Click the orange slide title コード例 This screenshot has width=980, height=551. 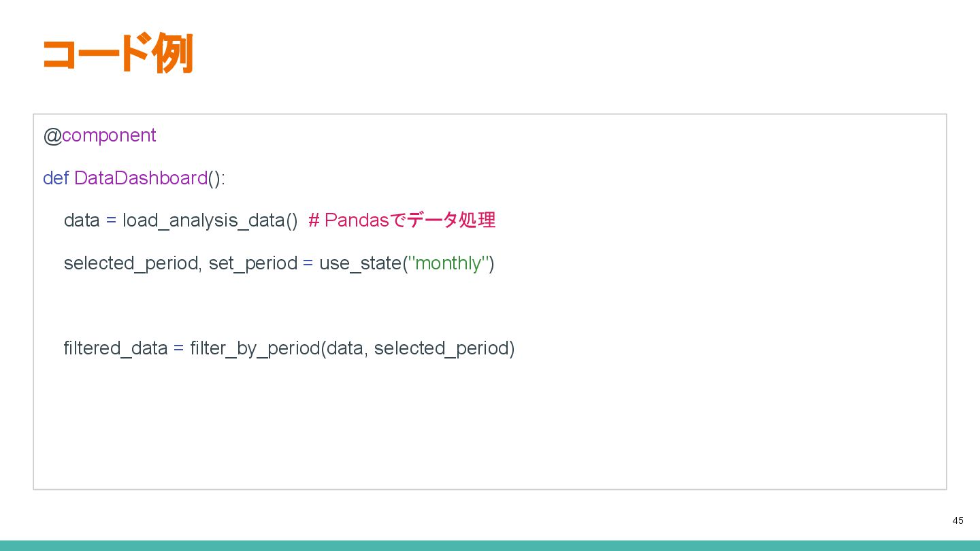pos(117,54)
